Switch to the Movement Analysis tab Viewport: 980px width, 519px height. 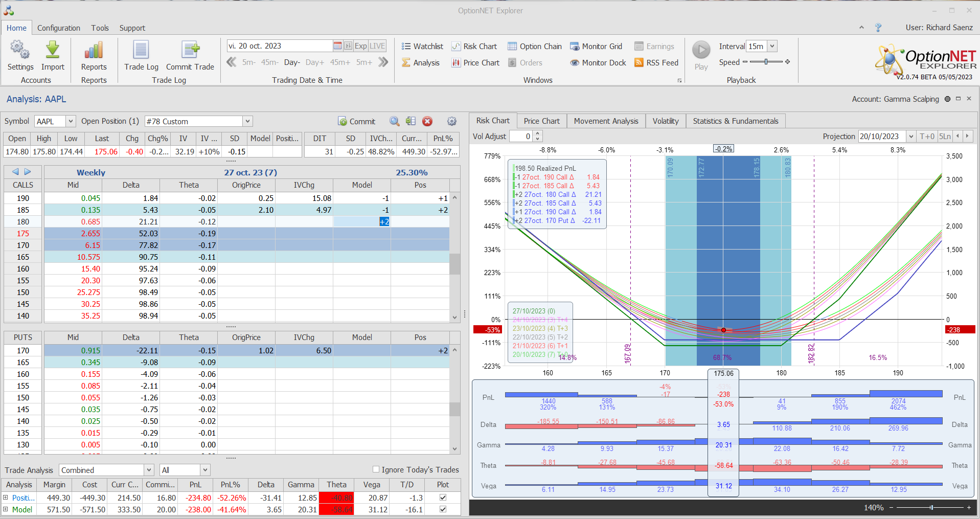pos(606,121)
